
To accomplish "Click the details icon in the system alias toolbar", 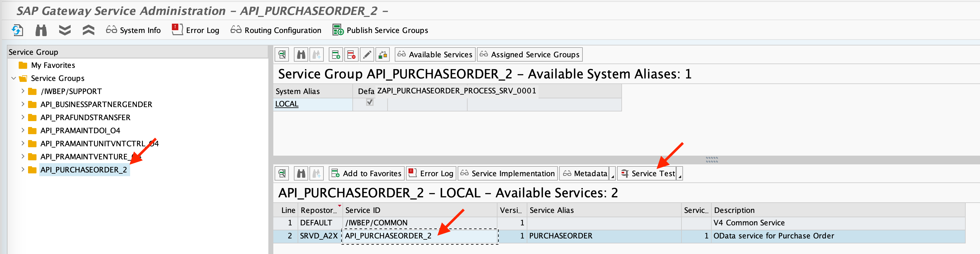I will click(282, 55).
